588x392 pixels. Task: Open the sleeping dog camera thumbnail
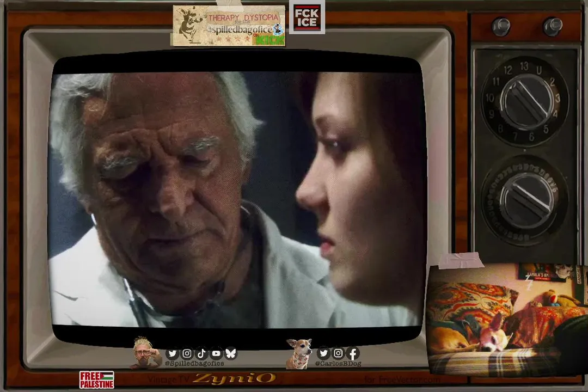tap(507, 319)
